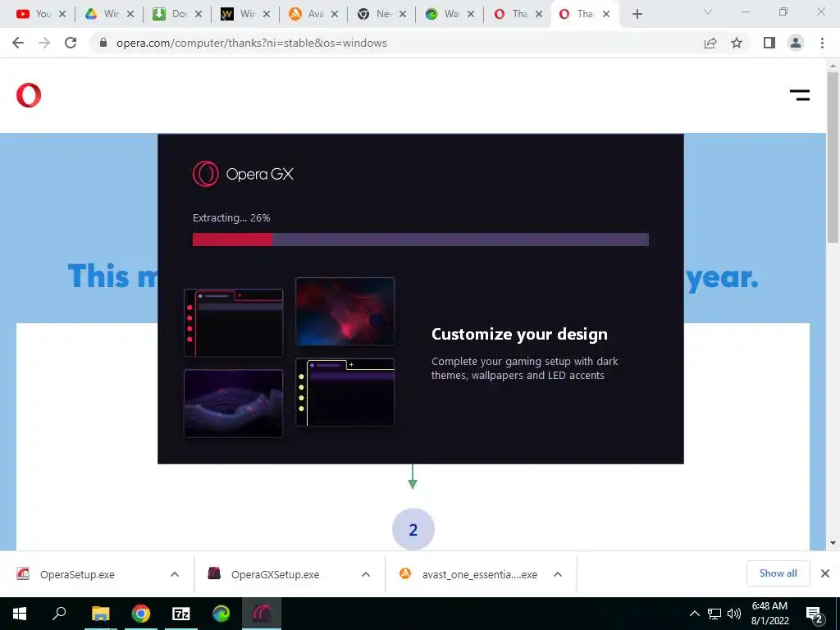Go back with the browser back arrow
Screen dimensions: 840x630
click(18, 43)
